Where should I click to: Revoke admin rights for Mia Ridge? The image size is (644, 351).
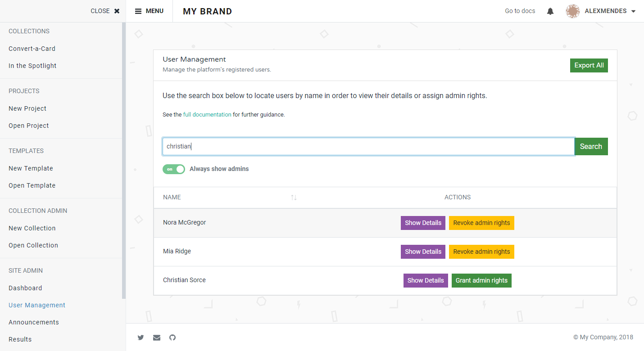(481, 252)
